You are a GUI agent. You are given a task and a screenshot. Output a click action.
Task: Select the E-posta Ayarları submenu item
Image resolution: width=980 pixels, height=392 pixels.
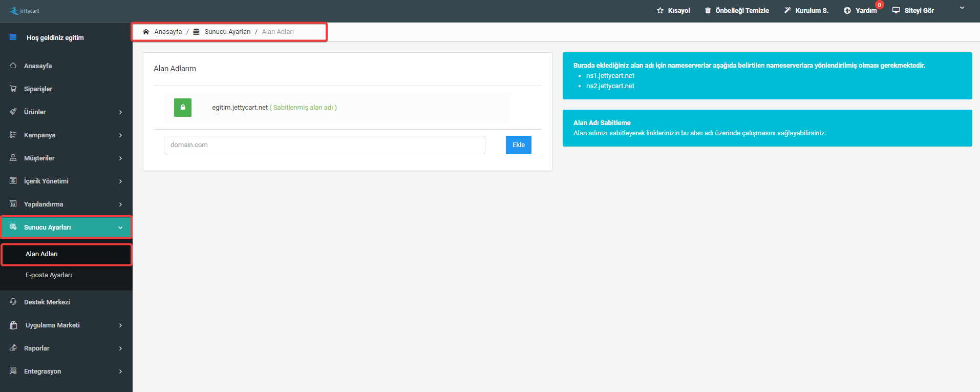click(49, 275)
